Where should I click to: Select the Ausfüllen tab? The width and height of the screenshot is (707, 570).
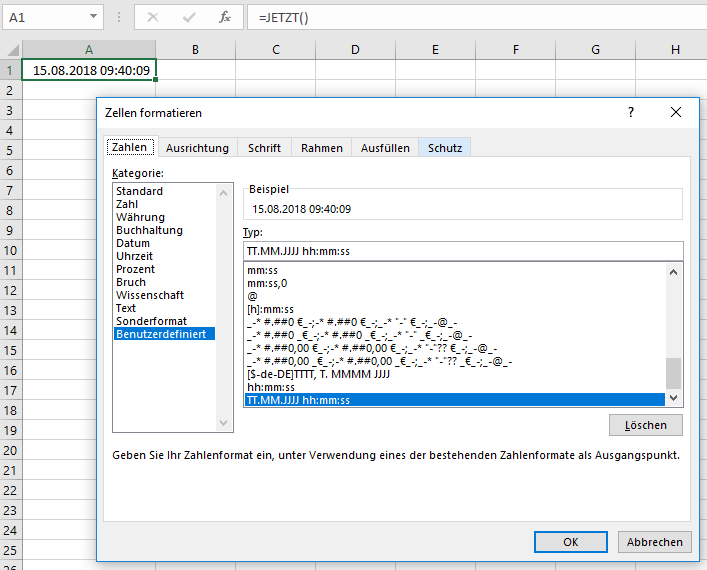[385, 148]
